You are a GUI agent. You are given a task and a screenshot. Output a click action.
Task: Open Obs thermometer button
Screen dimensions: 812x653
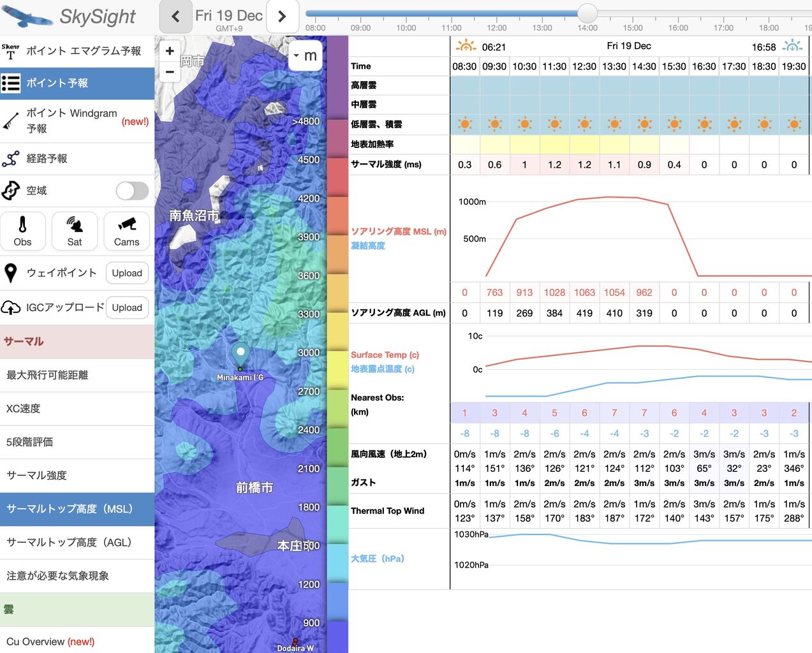pyautogui.click(x=23, y=231)
